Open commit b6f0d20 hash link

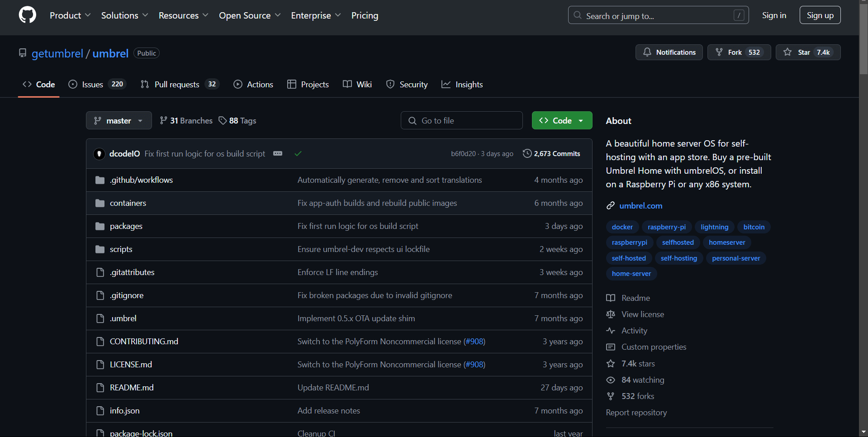(x=463, y=154)
